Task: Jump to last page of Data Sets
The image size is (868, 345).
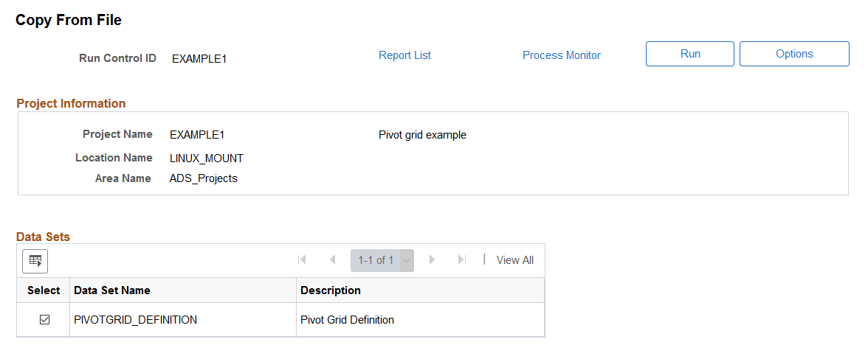Action: (x=462, y=259)
